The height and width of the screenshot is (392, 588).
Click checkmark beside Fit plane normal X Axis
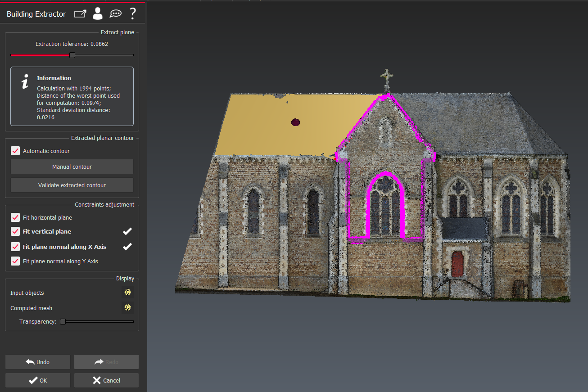click(127, 247)
